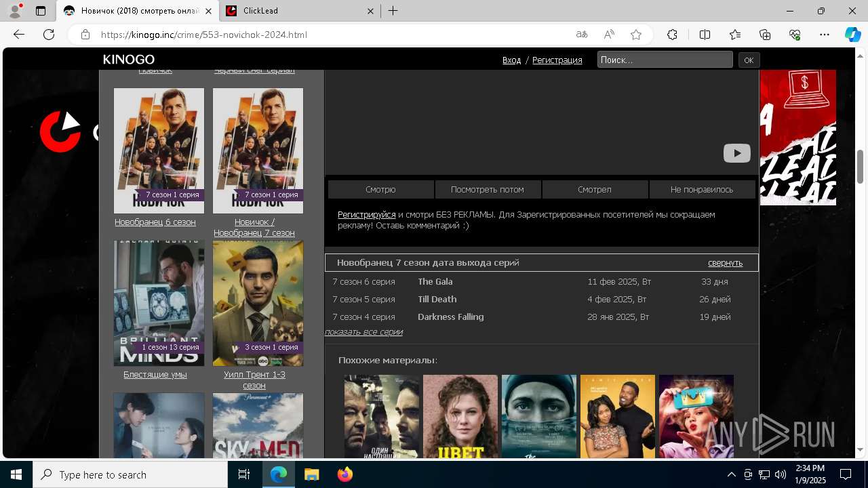Click the Регистрируйся link
This screenshot has height=488, width=868.
coord(367,214)
